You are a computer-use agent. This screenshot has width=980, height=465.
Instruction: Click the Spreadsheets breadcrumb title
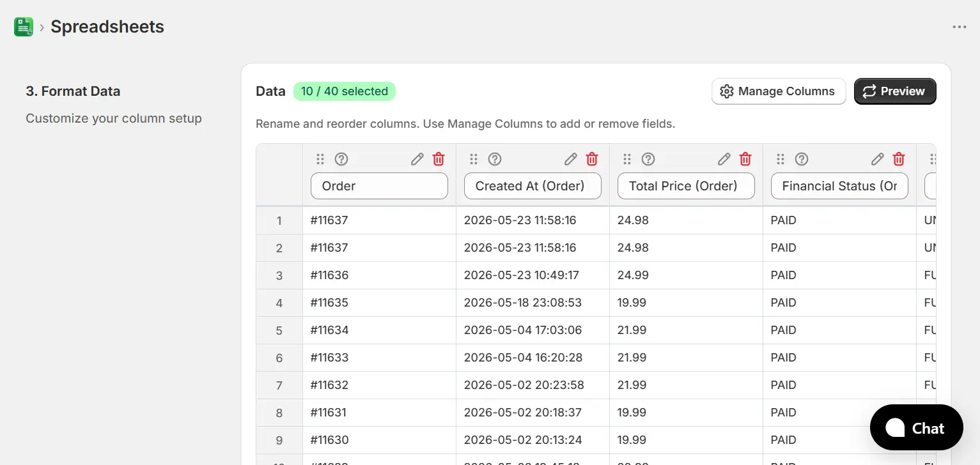107,27
